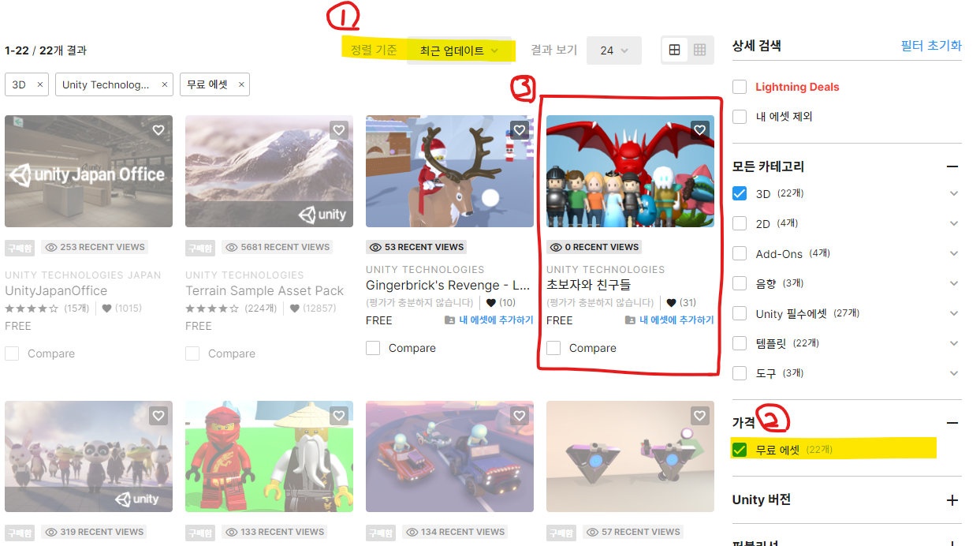The width and height of the screenshot is (980, 546).
Task: Favorite UnityJapanOffice with its heart icon
Action: point(158,130)
